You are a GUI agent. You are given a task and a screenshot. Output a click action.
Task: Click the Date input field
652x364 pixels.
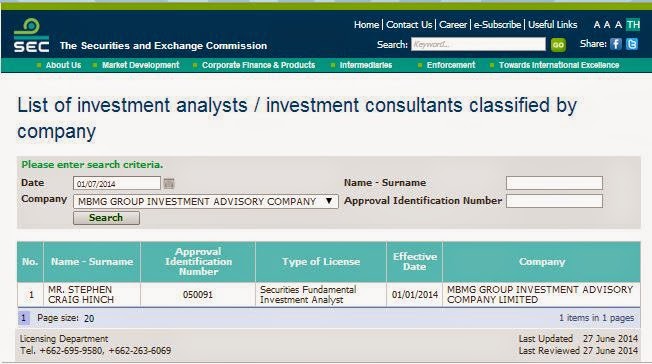pos(117,183)
